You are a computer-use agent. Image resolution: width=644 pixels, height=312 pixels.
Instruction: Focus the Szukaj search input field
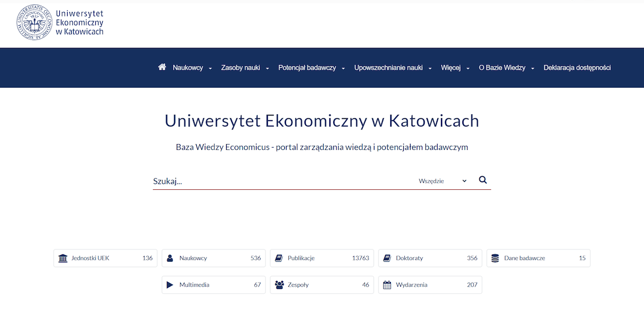pyautogui.click(x=284, y=181)
